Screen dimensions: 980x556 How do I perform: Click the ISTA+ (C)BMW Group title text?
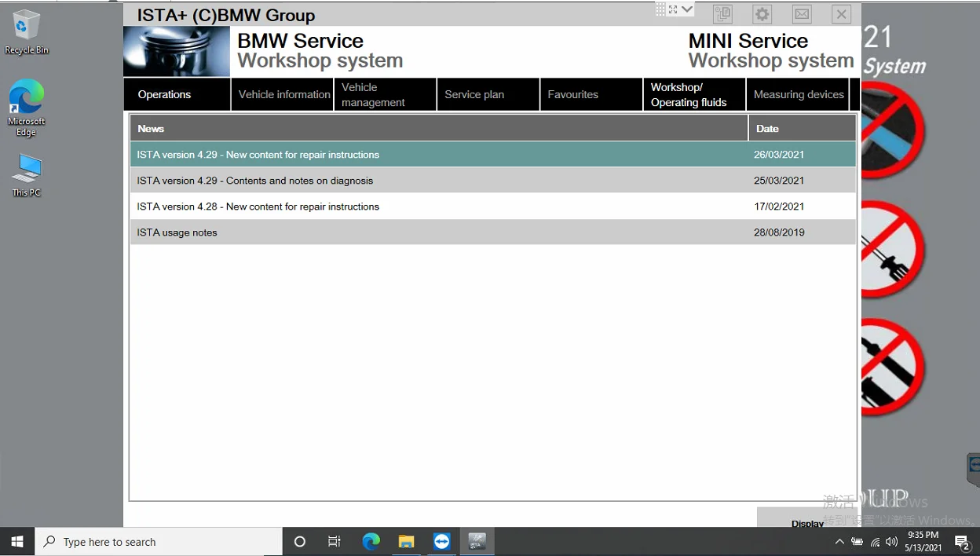click(226, 15)
